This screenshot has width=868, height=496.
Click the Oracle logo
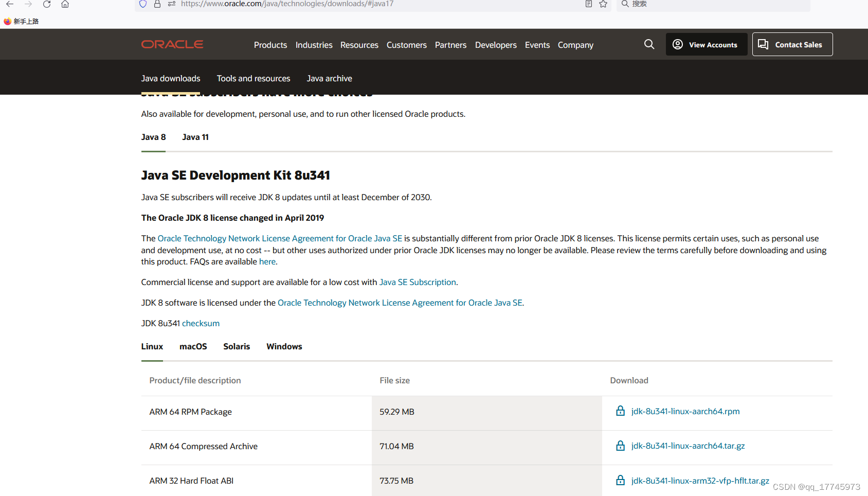click(172, 44)
